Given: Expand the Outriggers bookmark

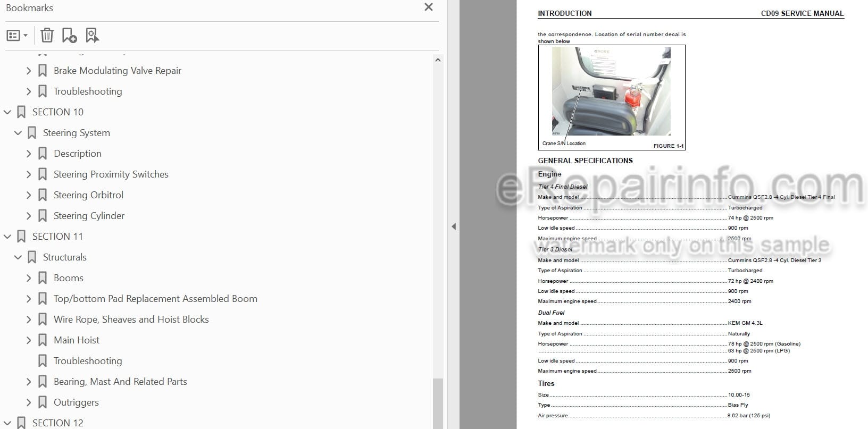Looking at the screenshot, I should coord(29,402).
